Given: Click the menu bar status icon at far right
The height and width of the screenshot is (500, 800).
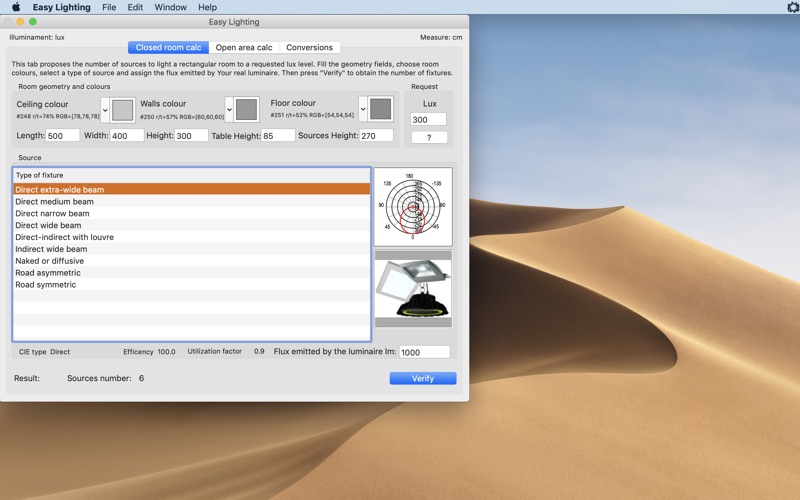Looking at the screenshot, I should click(794, 7).
